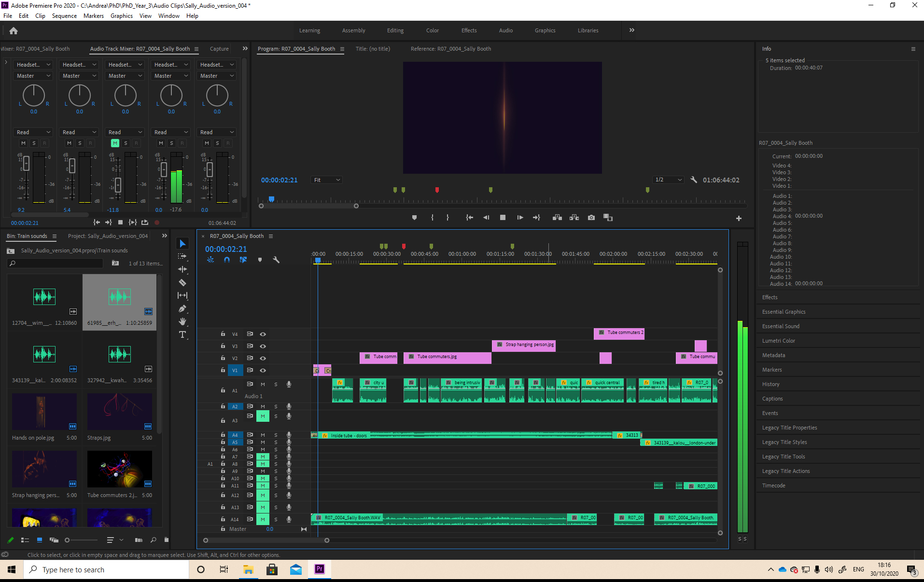Image resolution: width=924 pixels, height=582 pixels.
Task: Unmute third mixer channel M button
Action: tap(115, 143)
